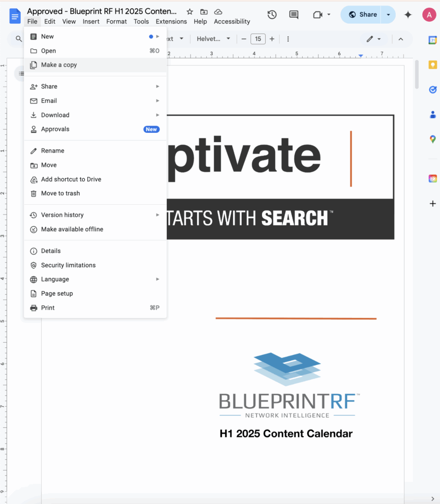The width and height of the screenshot is (440, 504).
Task: Open Google Tasks in side panel
Action: coord(433,90)
